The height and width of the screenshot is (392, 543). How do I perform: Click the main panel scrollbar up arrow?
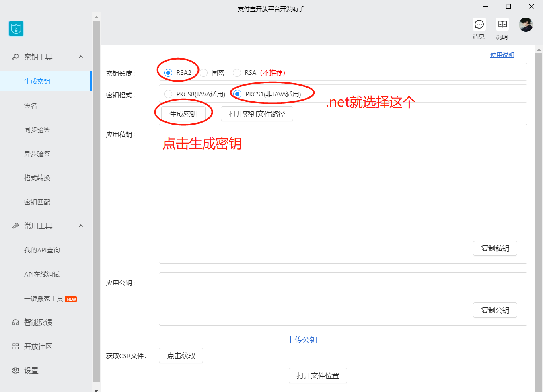pyautogui.click(x=539, y=50)
